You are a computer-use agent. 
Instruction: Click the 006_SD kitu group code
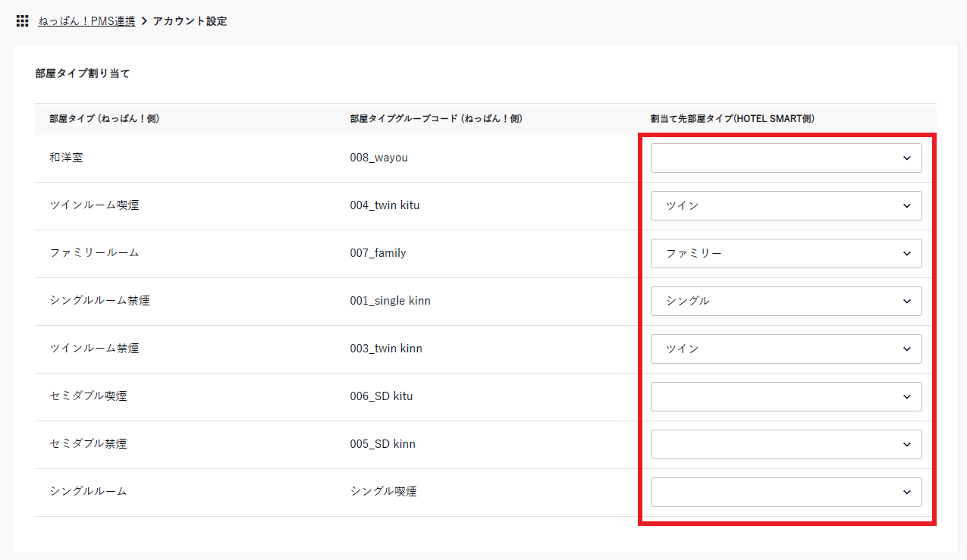click(x=381, y=396)
